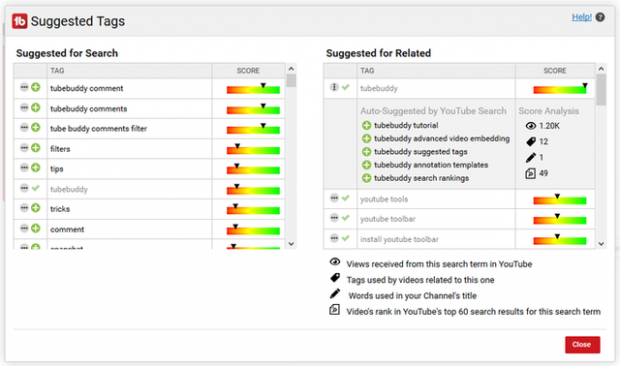
Task: Click the tag icon next to 12
Action: 531,141
